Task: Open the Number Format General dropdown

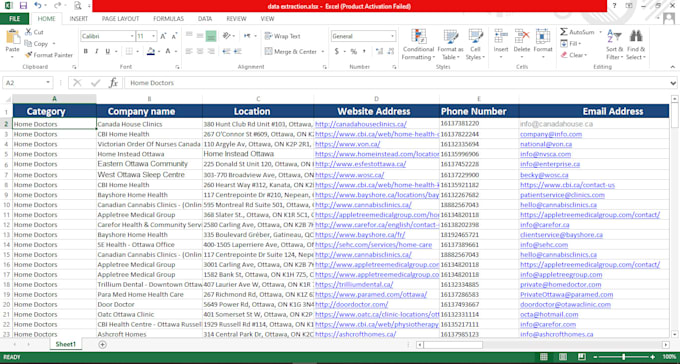Action: 392,36
